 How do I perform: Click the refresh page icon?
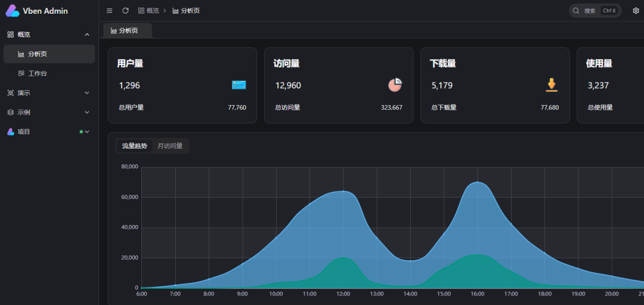[x=125, y=11]
